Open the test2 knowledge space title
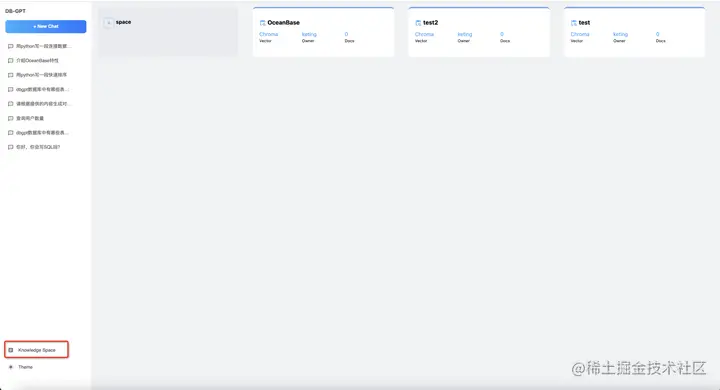This screenshot has width=720, height=390. (430, 23)
